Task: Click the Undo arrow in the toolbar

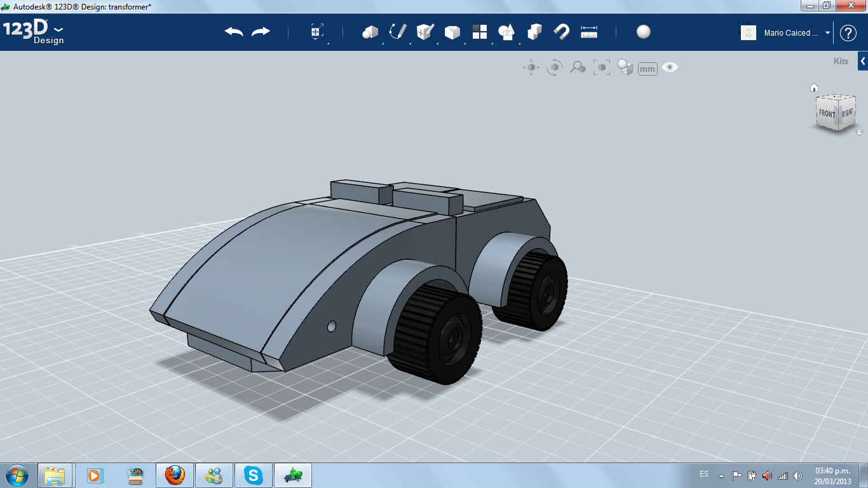Action: 234,32
